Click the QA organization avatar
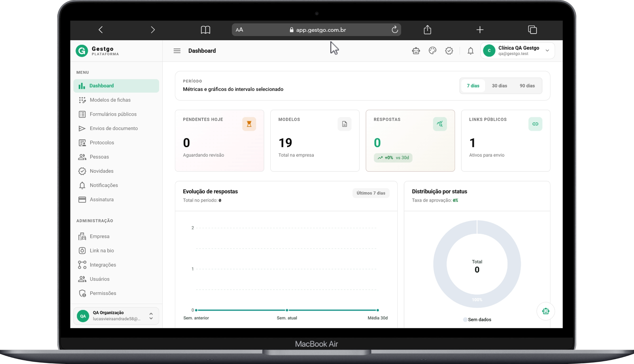 (83, 316)
